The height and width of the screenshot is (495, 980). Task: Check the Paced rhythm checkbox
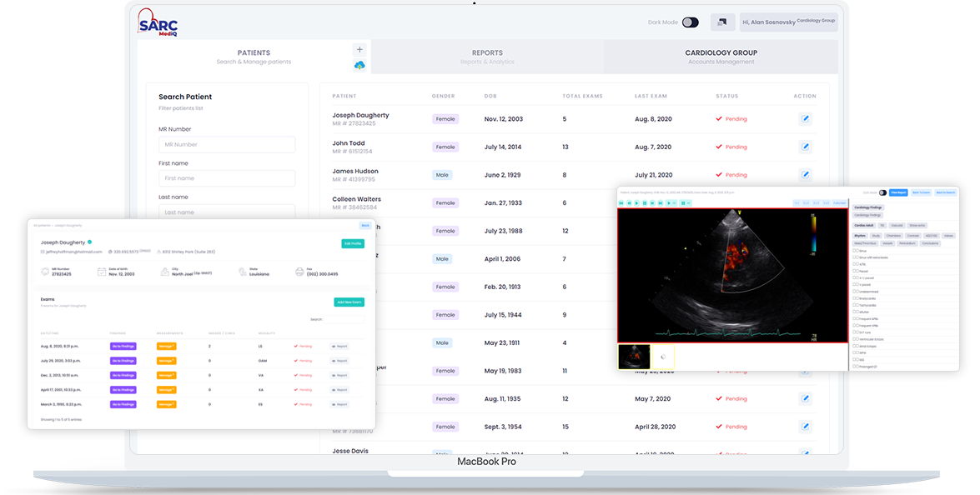click(855, 272)
